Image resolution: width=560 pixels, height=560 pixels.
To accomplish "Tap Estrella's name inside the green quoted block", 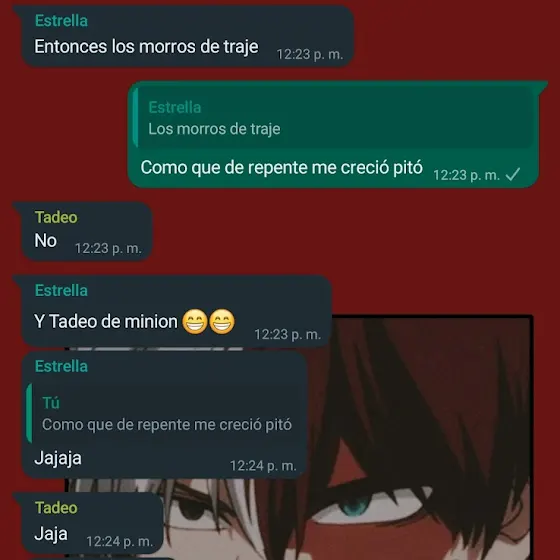I will (x=175, y=108).
